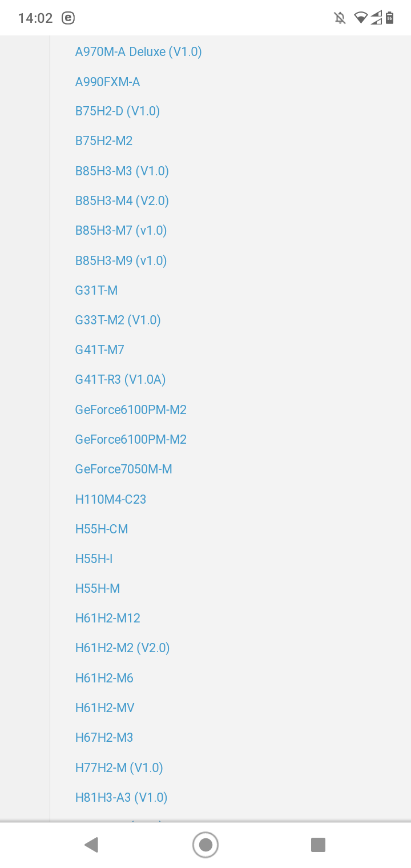The image size is (411, 868).
Task: Tap the recent apps square icon
Action: (x=318, y=845)
